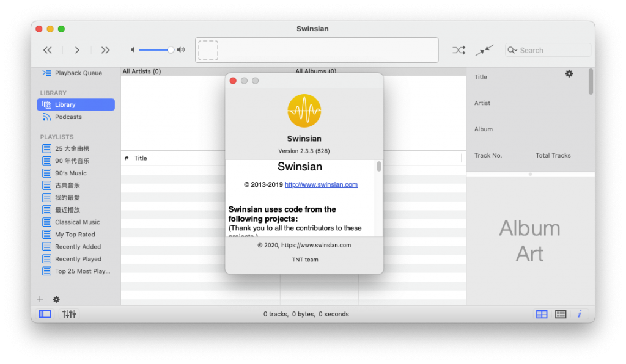Toggle the sidebar visibility button
Screen dimensions: 626x364
pos(45,314)
